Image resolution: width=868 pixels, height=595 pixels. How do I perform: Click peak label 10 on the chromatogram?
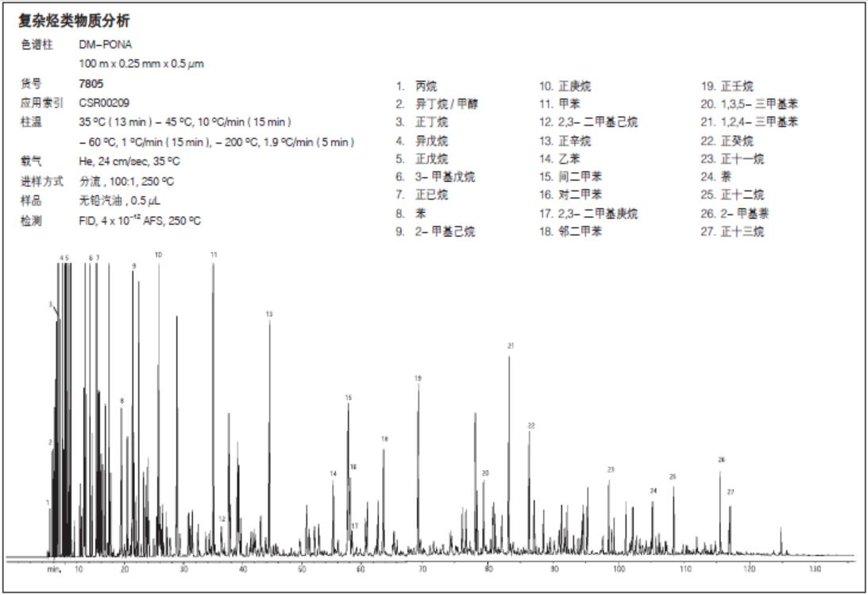pyautogui.click(x=158, y=255)
